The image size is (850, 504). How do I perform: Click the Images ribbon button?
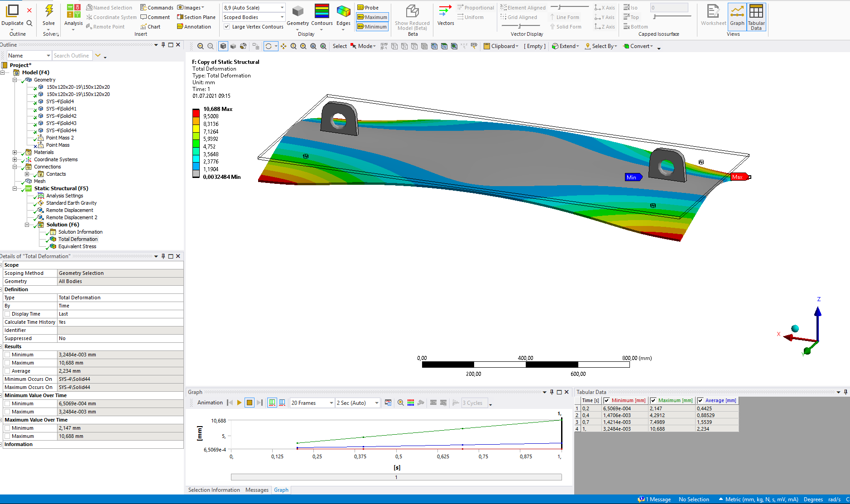191,8
